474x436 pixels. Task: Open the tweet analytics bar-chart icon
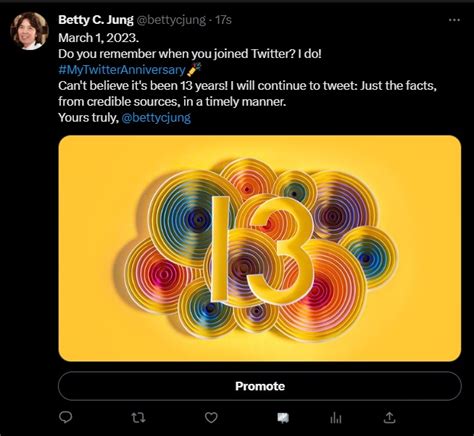(336, 418)
